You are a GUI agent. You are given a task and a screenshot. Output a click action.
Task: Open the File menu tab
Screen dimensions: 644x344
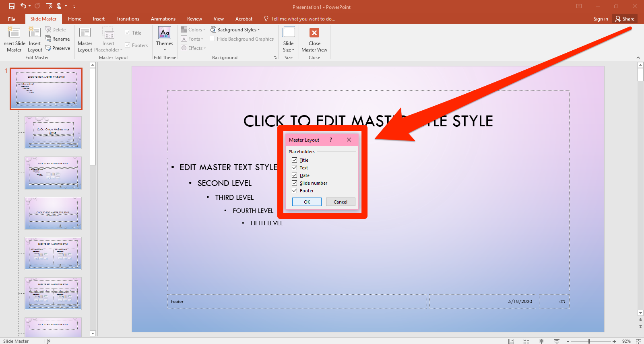12,19
